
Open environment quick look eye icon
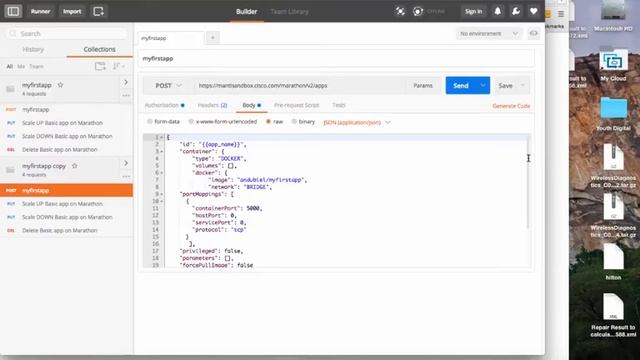[x=533, y=33]
